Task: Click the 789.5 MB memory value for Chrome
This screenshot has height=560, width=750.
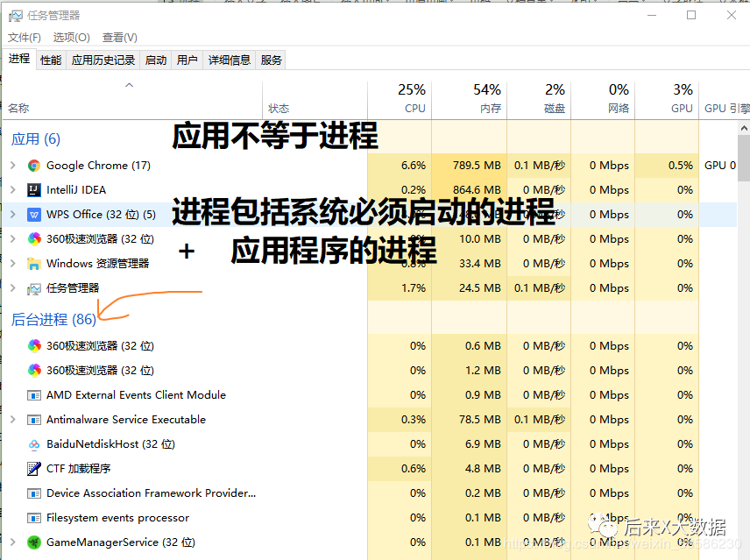Action: coord(477,166)
